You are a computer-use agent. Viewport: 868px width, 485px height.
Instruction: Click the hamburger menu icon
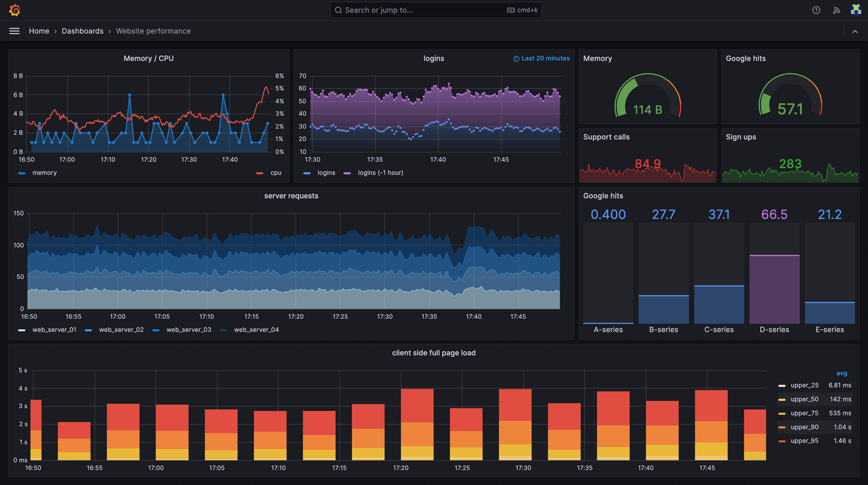[14, 30]
